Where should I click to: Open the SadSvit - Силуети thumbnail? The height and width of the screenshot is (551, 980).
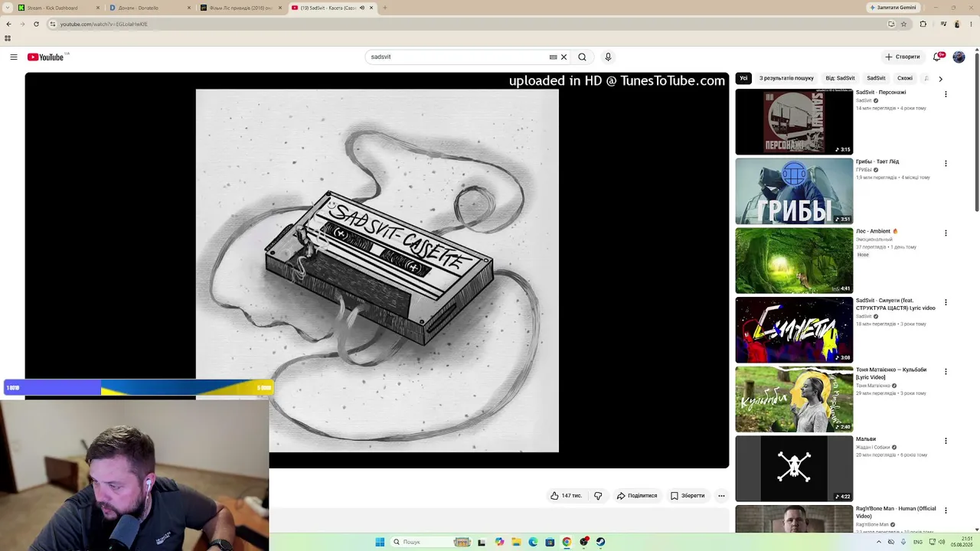(794, 330)
